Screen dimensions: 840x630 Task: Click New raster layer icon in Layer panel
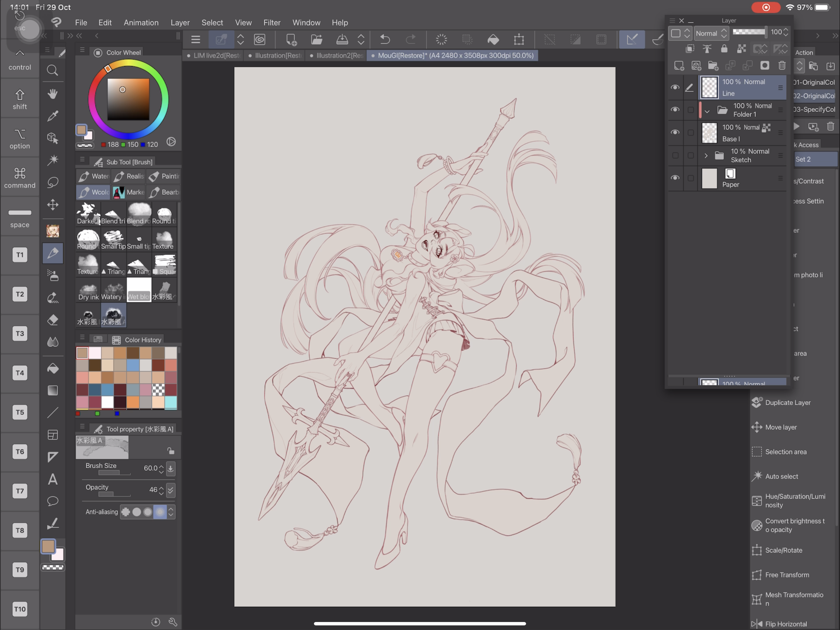pyautogui.click(x=679, y=66)
